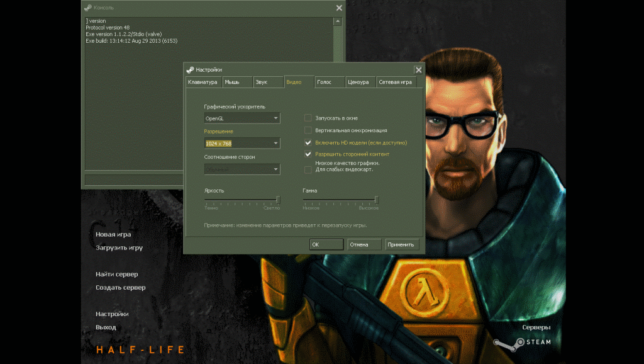
Task: Enable Низкое качество графики checkbox
Action: [308, 169]
